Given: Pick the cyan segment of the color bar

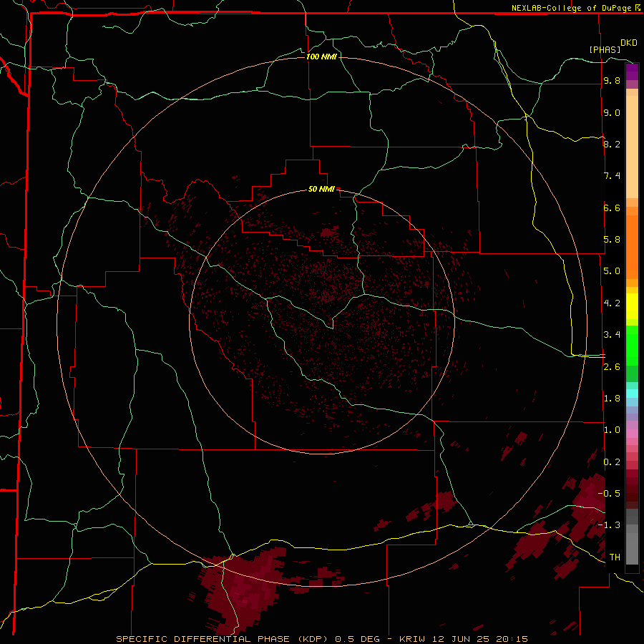Looking at the screenshot, I should [632, 394].
